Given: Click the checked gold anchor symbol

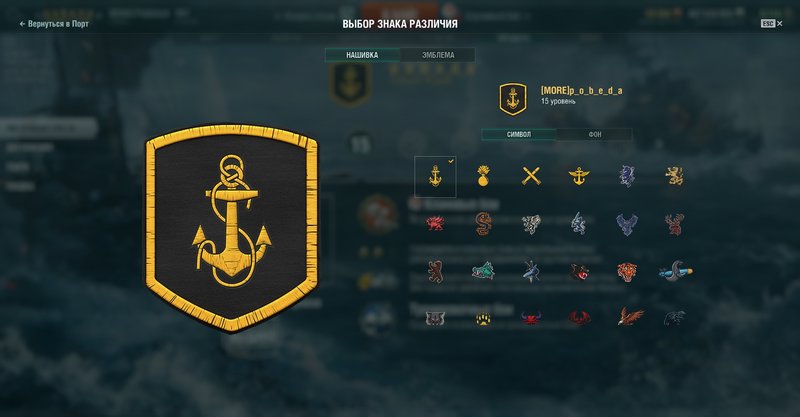Looking at the screenshot, I should point(435,177).
